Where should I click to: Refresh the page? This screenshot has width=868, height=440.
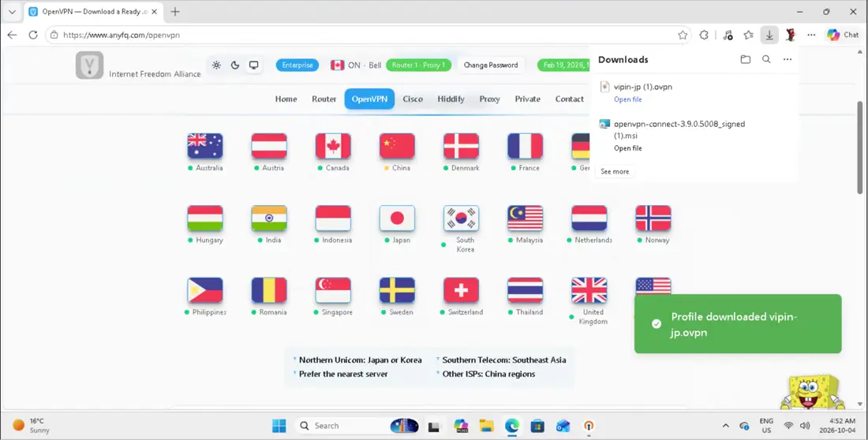(33, 35)
